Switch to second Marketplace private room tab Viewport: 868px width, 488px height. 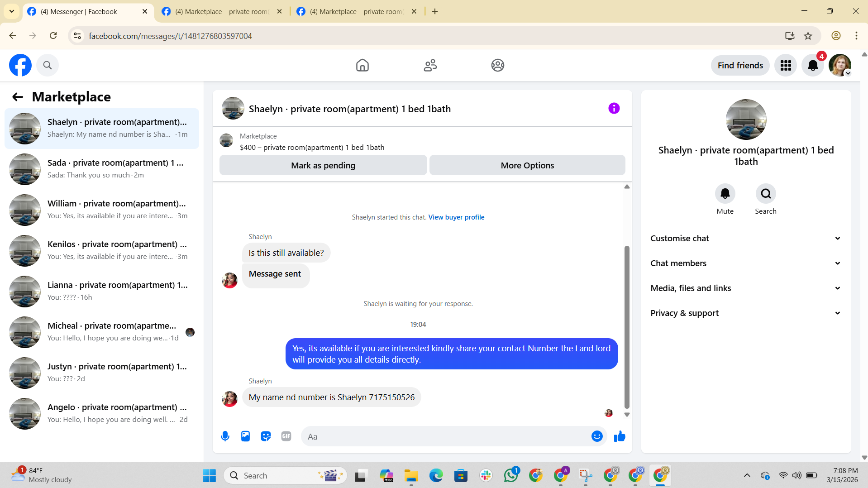tap(222, 12)
